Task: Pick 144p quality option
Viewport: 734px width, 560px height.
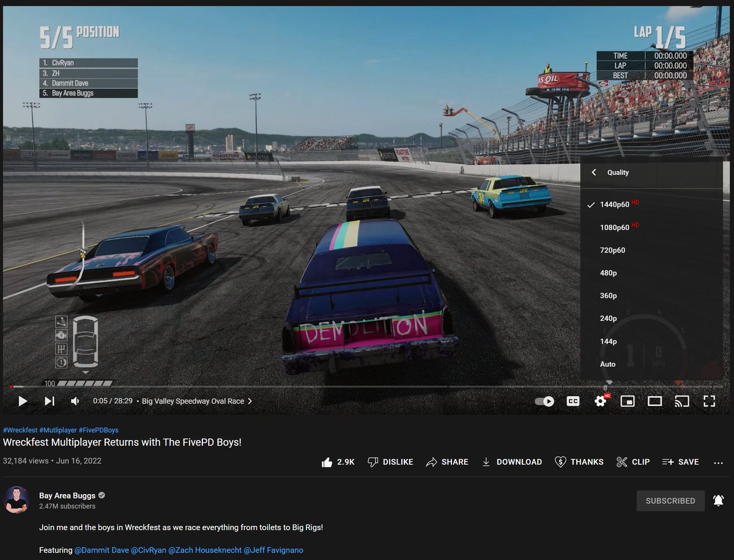Action: 651,341
